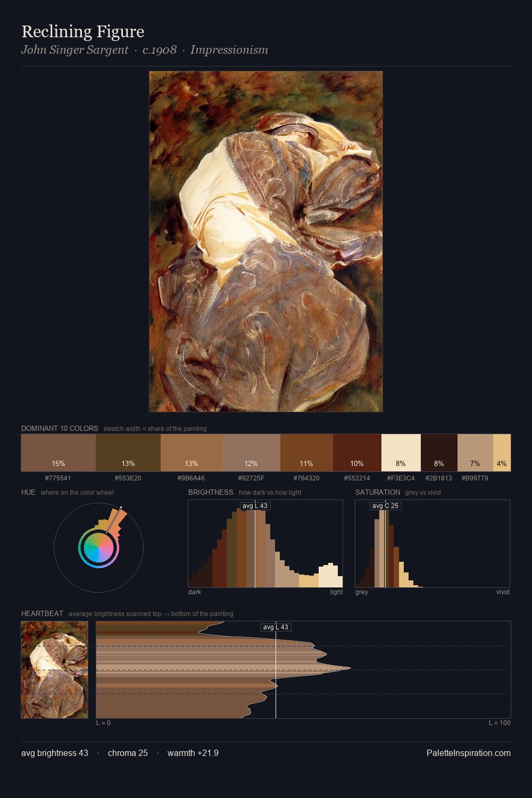The height and width of the screenshot is (798, 532).
Task: Click the small painting thumbnail beside the heartbeat chart
Action: (54, 670)
